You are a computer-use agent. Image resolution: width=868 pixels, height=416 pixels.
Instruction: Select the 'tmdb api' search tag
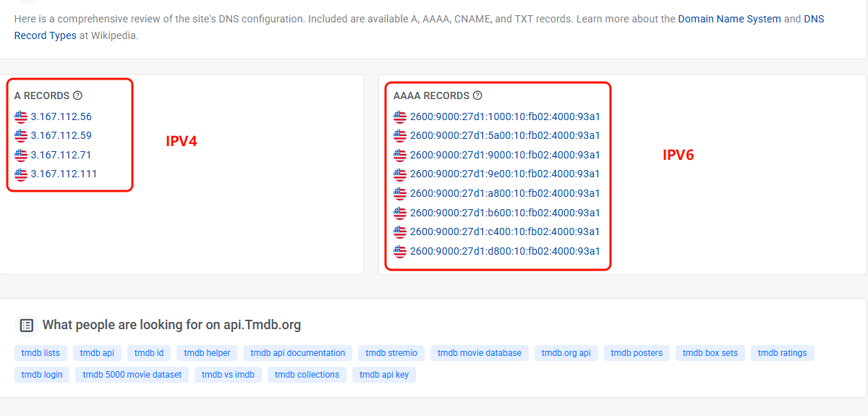point(97,353)
